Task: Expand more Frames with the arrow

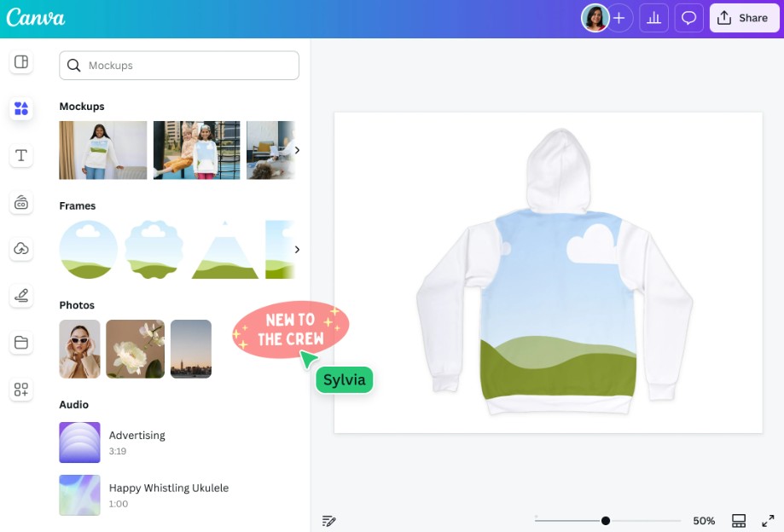Action: point(297,250)
